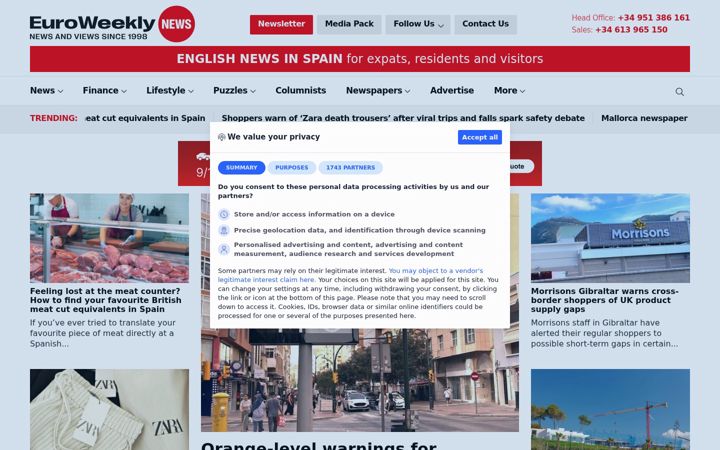Call Head Office number +34 951 386 161

point(653,17)
